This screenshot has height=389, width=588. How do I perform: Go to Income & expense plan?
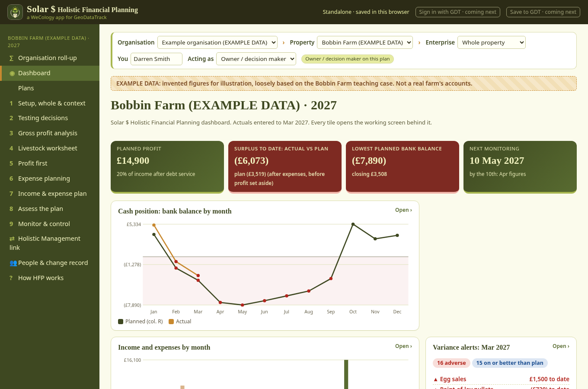point(50,194)
